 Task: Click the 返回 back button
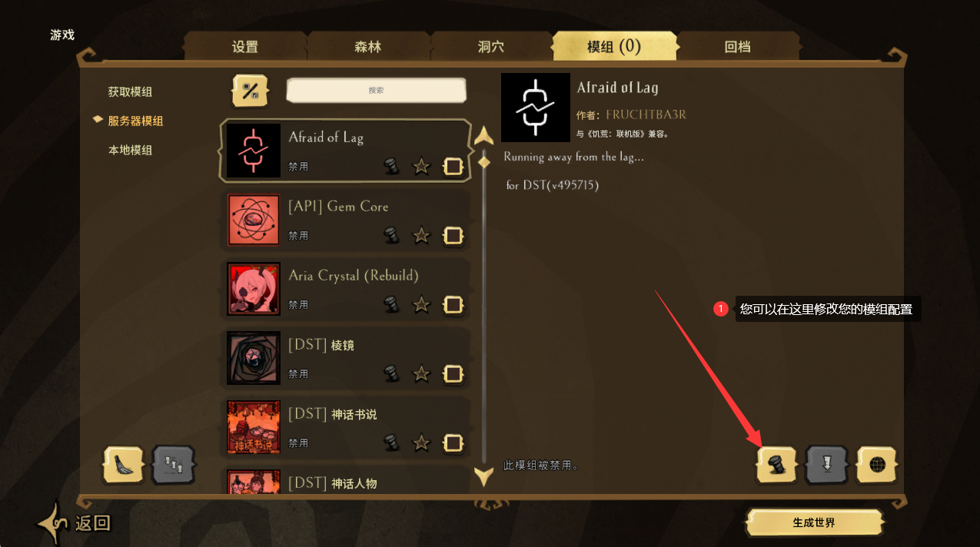[x=75, y=523]
